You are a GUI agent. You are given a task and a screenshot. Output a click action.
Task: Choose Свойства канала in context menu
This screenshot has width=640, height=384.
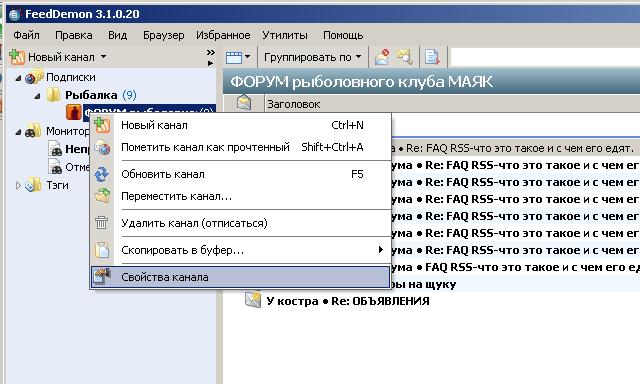tap(241, 277)
